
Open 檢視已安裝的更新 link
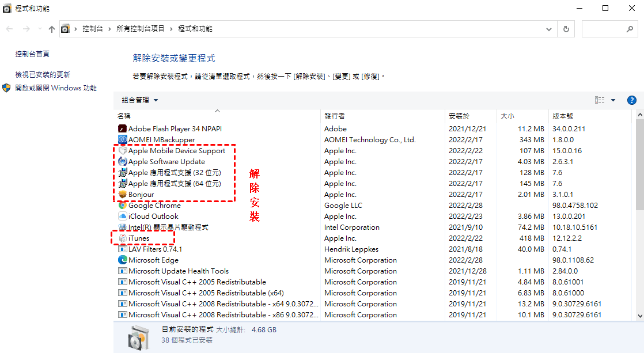(43, 75)
